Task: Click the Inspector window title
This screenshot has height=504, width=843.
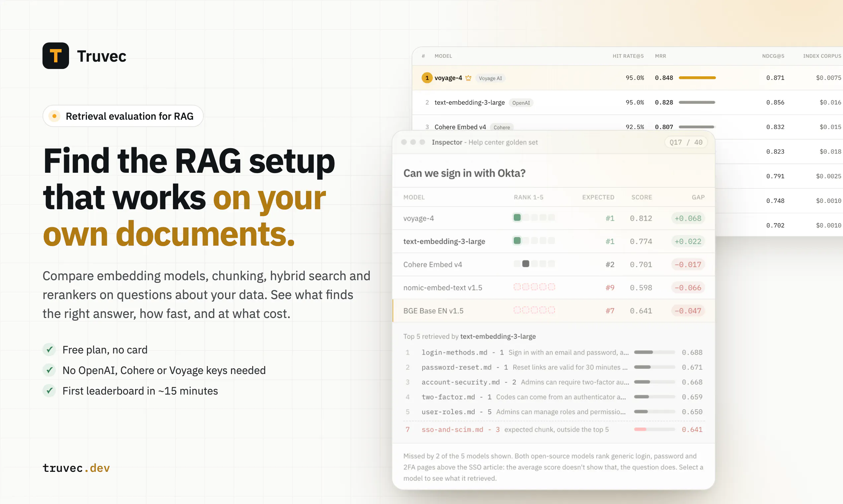Action: [484, 142]
